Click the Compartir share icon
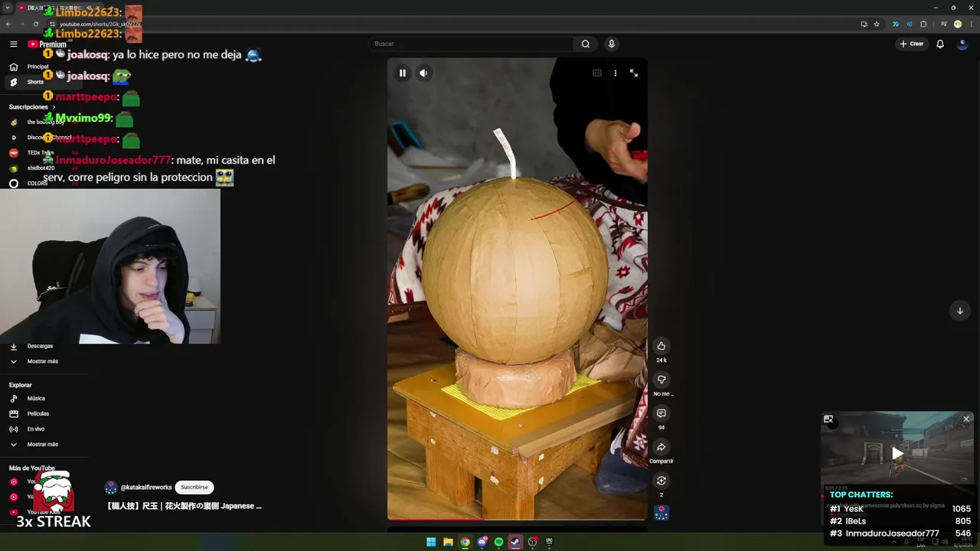Image resolution: width=980 pixels, height=551 pixels. (661, 447)
